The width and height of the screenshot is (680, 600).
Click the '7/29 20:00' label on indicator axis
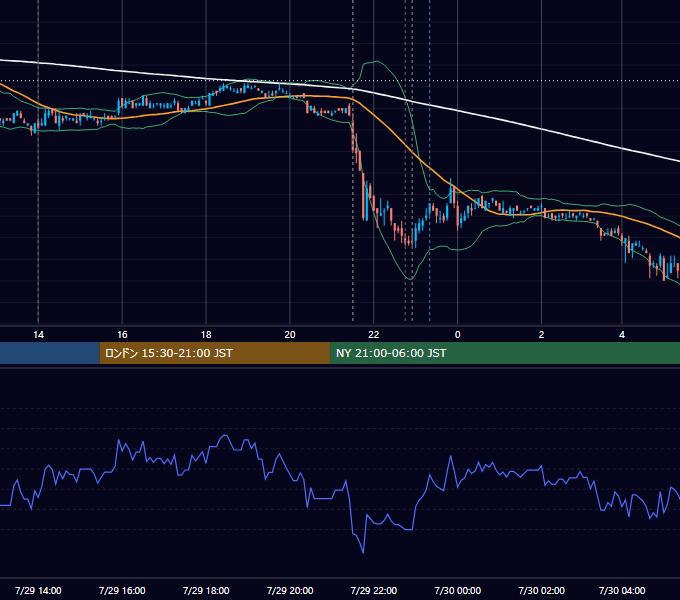(x=290, y=590)
